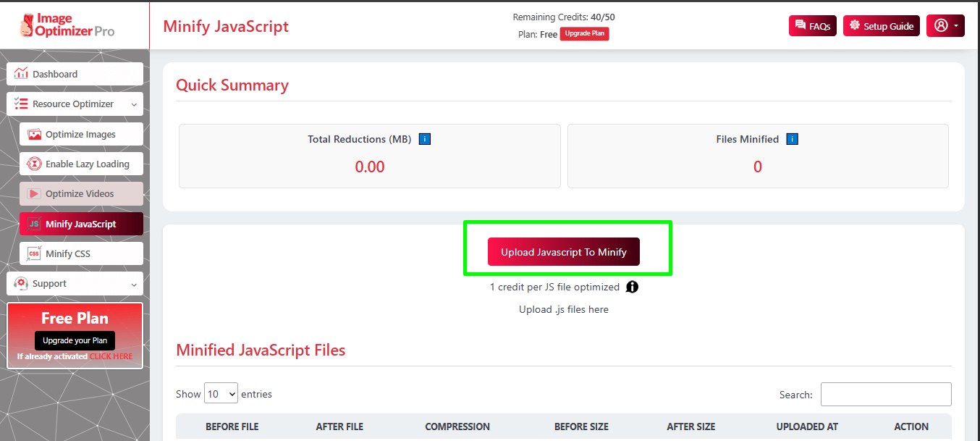Open the Dashboard page

(75, 74)
